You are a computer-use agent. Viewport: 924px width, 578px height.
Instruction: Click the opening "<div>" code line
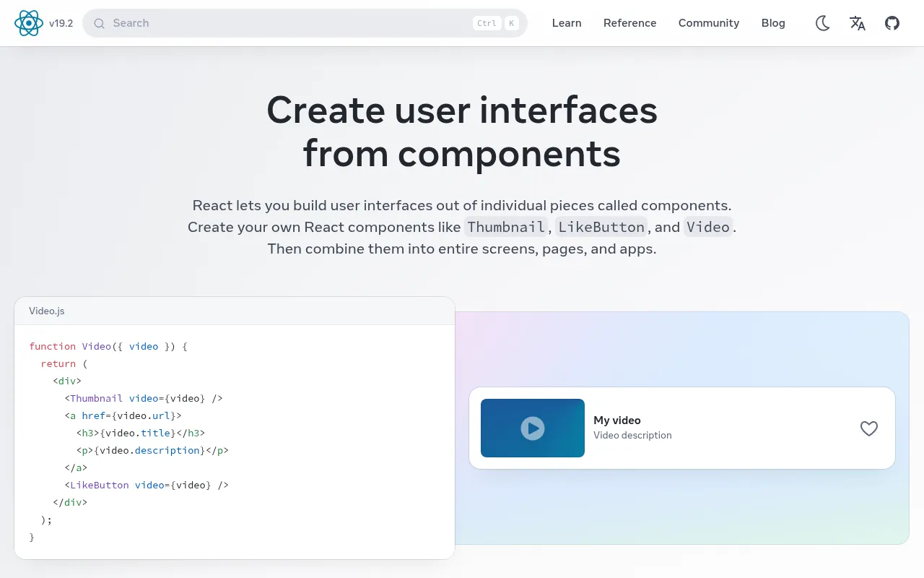(x=67, y=381)
